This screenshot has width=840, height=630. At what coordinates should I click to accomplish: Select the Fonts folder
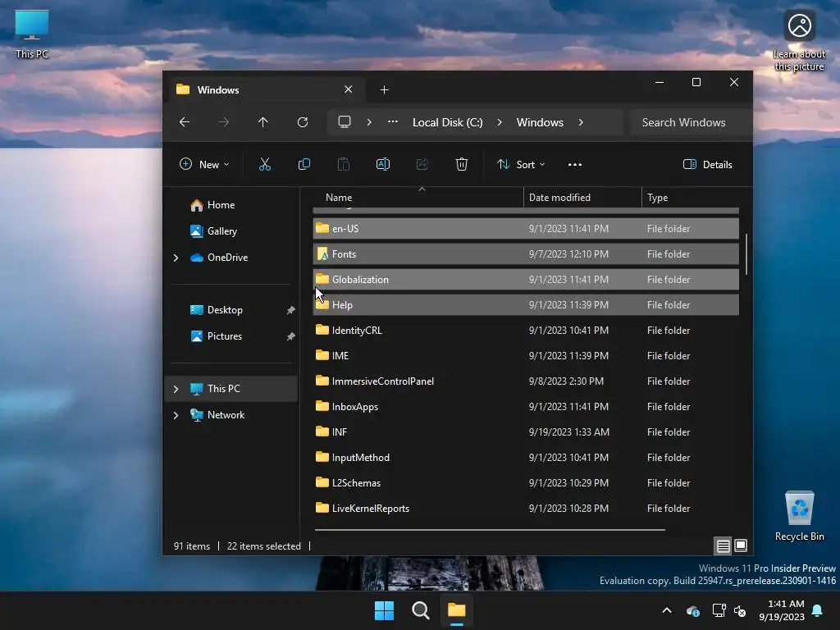click(526, 254)
